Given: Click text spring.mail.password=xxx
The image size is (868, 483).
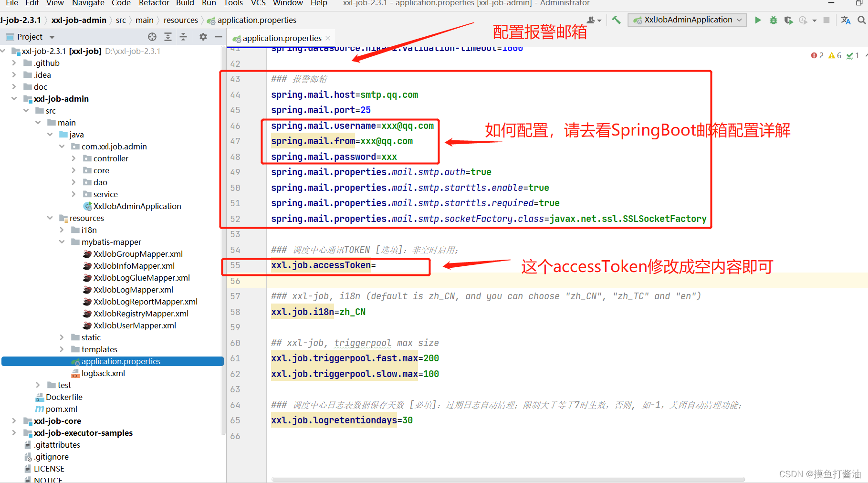Looking at the screenshot, I should coord(334,157).
